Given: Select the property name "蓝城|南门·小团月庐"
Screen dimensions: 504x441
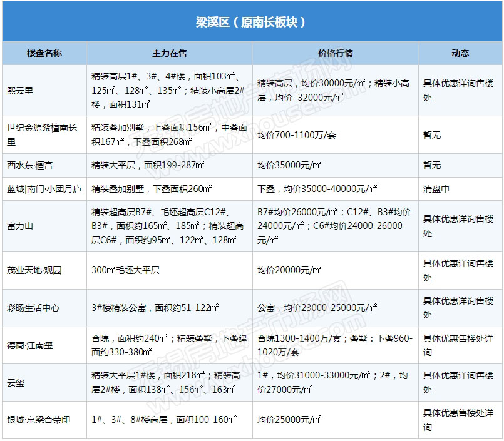Looking at the screenshot, I should tap(44, 189).
